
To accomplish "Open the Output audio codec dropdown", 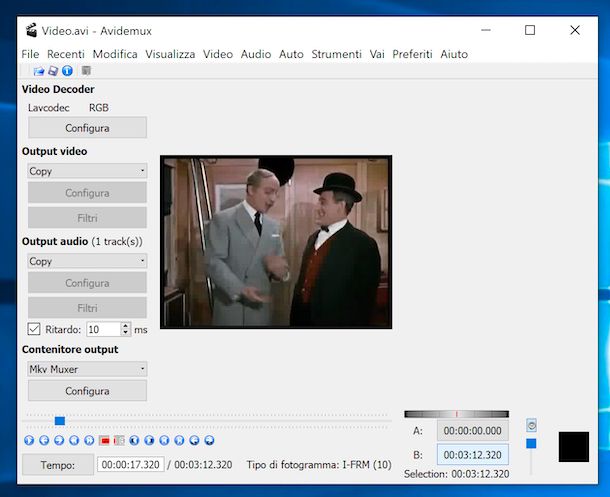I will click(x=87, y=261).
